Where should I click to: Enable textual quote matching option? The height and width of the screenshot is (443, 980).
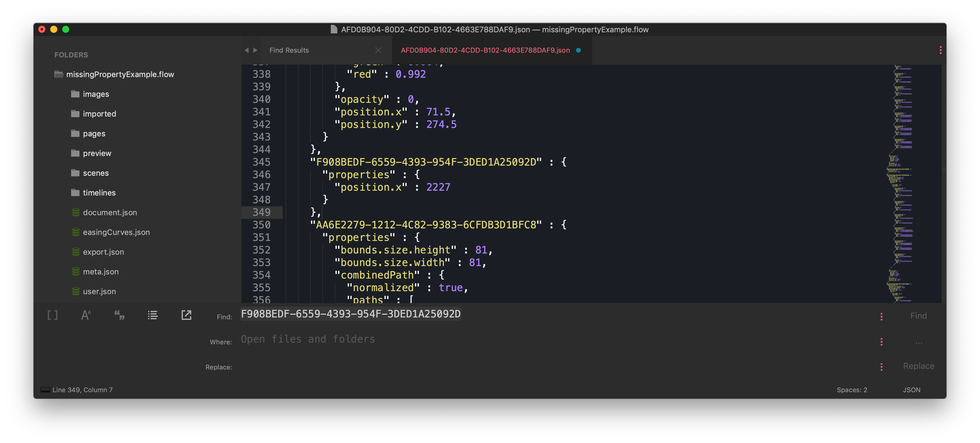(119, 315)
